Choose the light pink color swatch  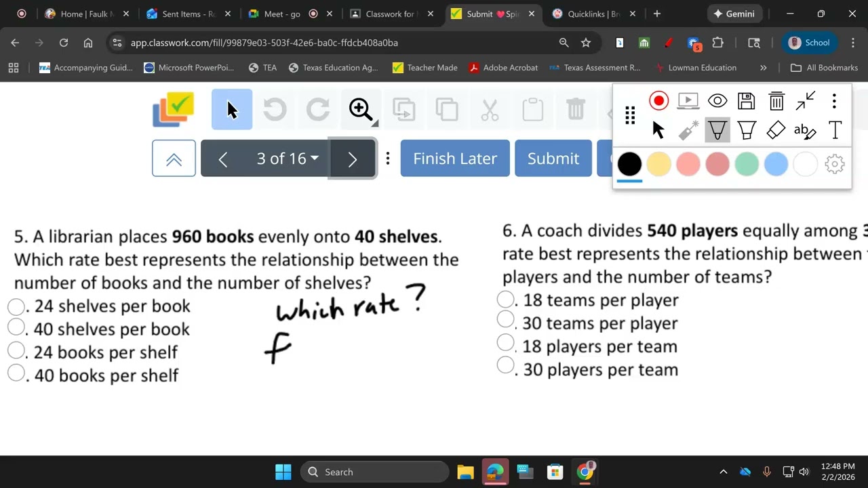pyautogui.click(x=688, y=164)
